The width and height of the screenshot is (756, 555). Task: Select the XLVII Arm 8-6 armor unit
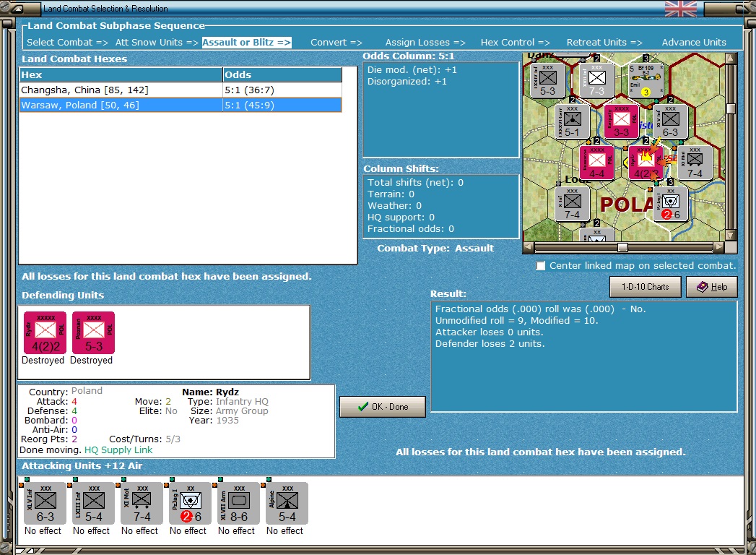coord(239,503)
